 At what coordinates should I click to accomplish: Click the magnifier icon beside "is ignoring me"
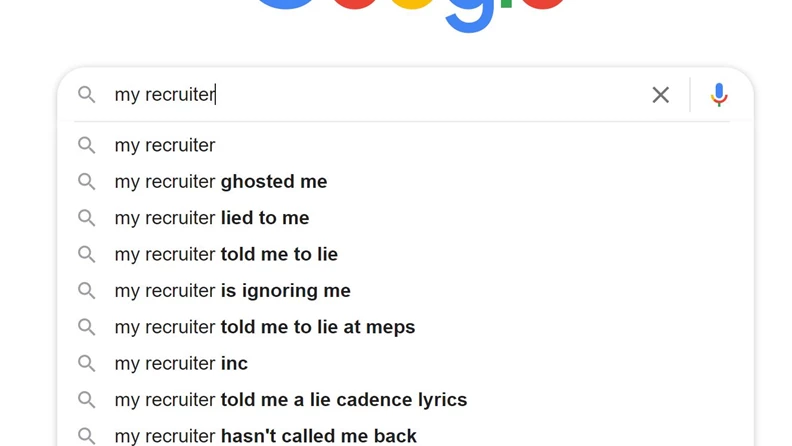[87, 291]
